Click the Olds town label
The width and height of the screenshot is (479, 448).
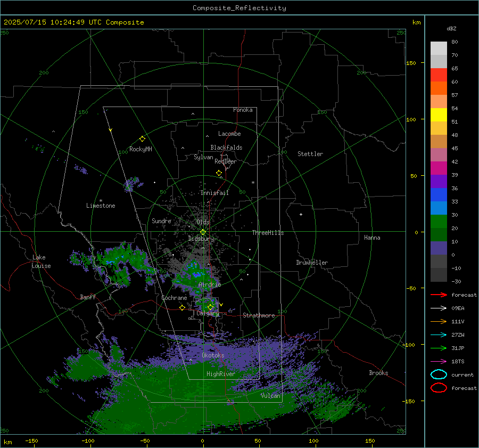pyautogui.click(x=203, y=222)
